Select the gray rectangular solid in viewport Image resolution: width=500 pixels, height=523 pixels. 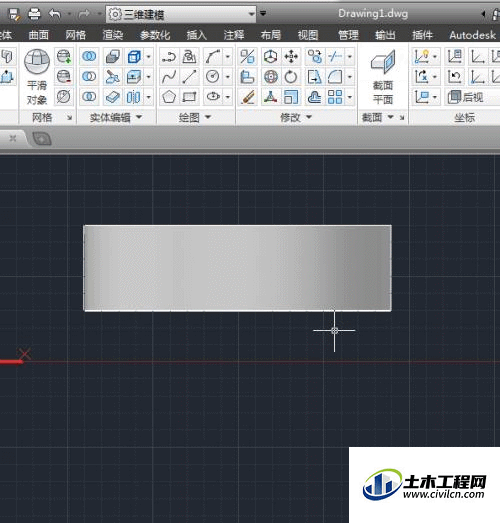coord(237,268)
